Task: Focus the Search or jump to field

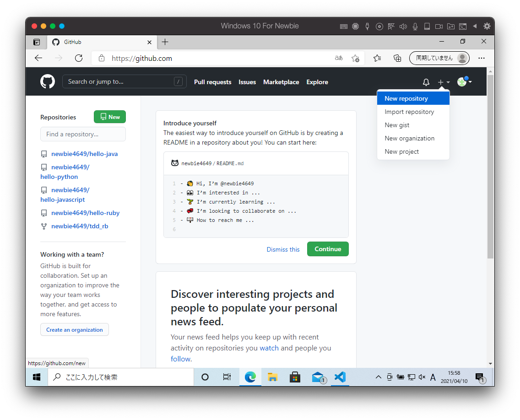Action: [125, 81]
